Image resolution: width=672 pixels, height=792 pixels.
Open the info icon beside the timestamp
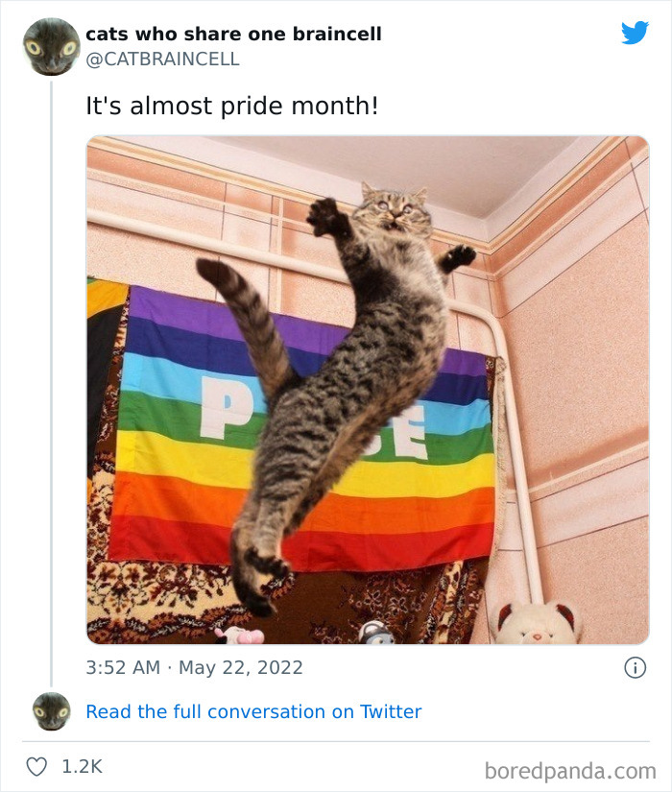coord(636,666)
